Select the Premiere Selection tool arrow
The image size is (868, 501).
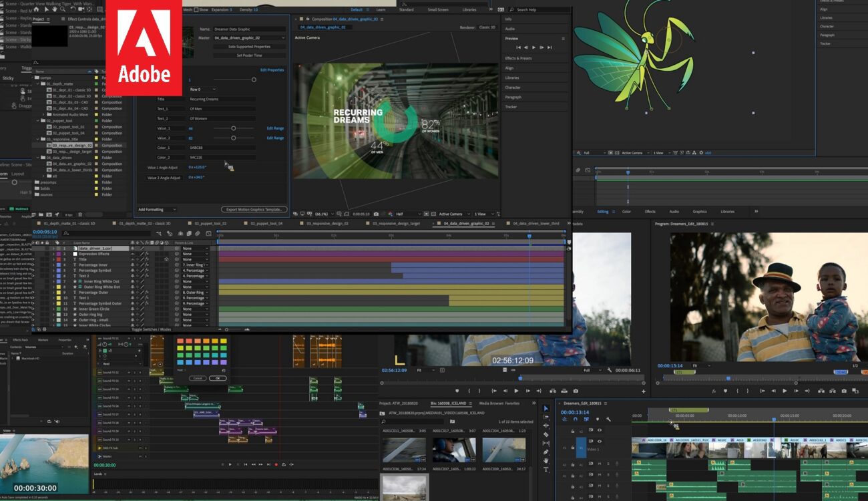coord(546,408)
